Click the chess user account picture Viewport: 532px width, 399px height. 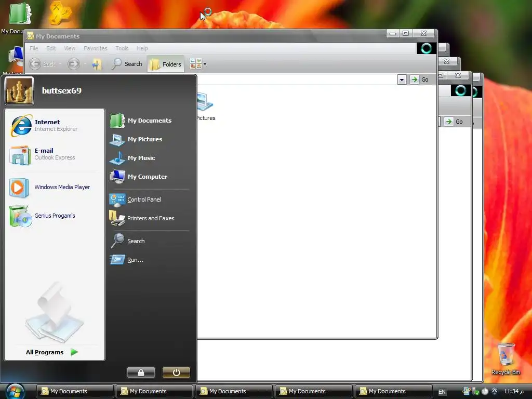pos(19,90)
